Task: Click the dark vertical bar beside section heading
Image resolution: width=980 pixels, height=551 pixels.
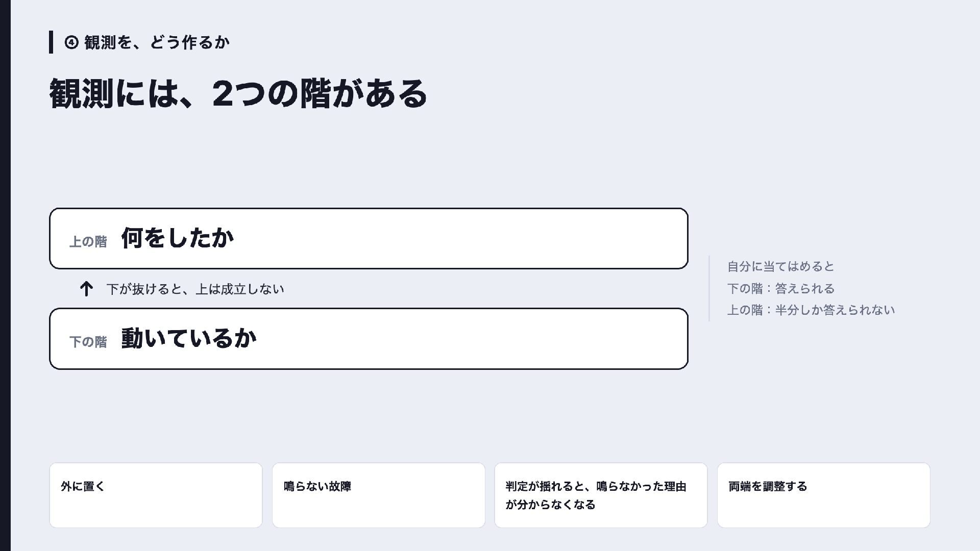Action: tap(51, 42)
